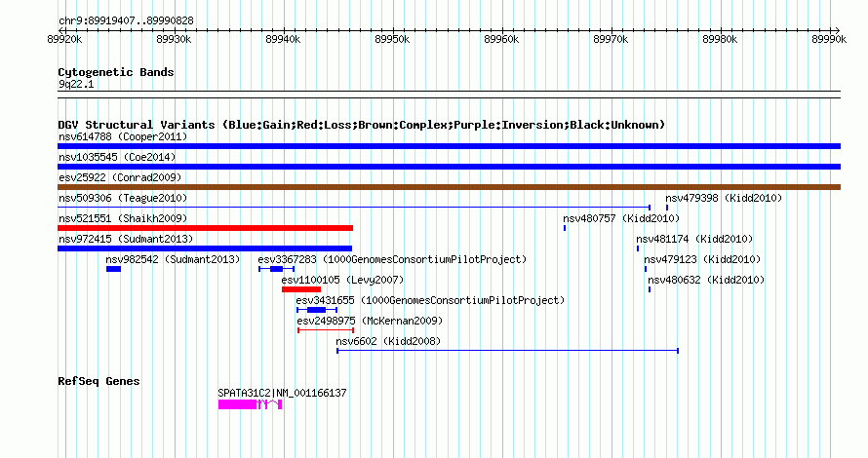
Task: Open the SPATA31C2|NM_001166137 gene label
Action: [x=282, y=394]
